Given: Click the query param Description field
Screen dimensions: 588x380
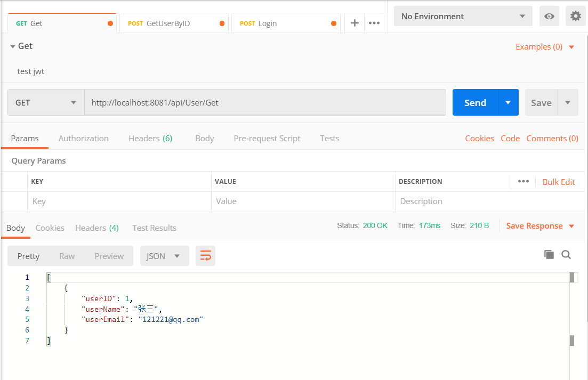Looking at the screenshot, I should click(x=490, y=201).
